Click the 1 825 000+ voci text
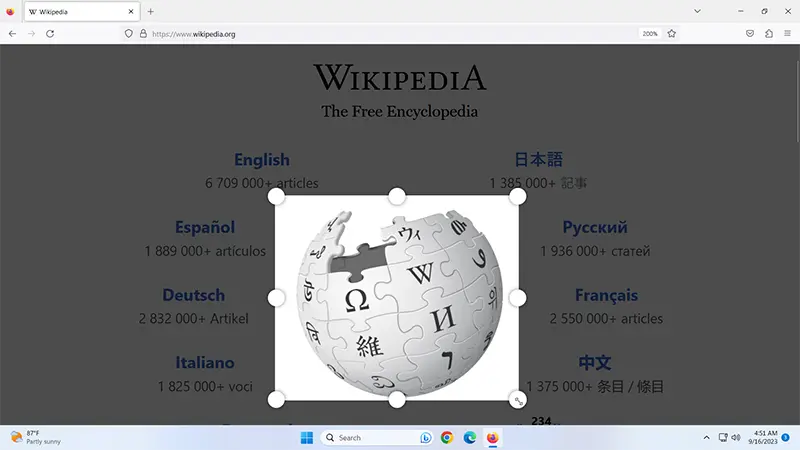Image resolution: width=800 pixels, height=450 pixels. tap(205, 387)
